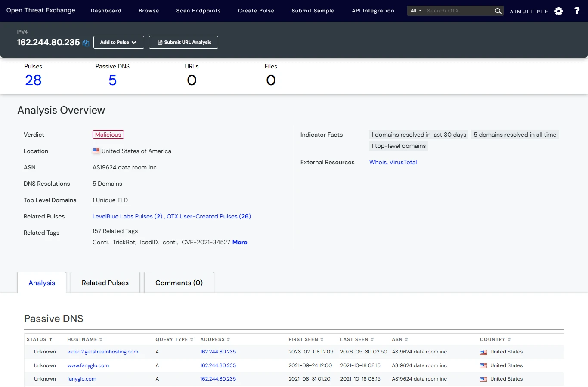Click the 5 Passive DNS count
The width and height of the screenshot is (588, 387).
[x=112, y=80]
